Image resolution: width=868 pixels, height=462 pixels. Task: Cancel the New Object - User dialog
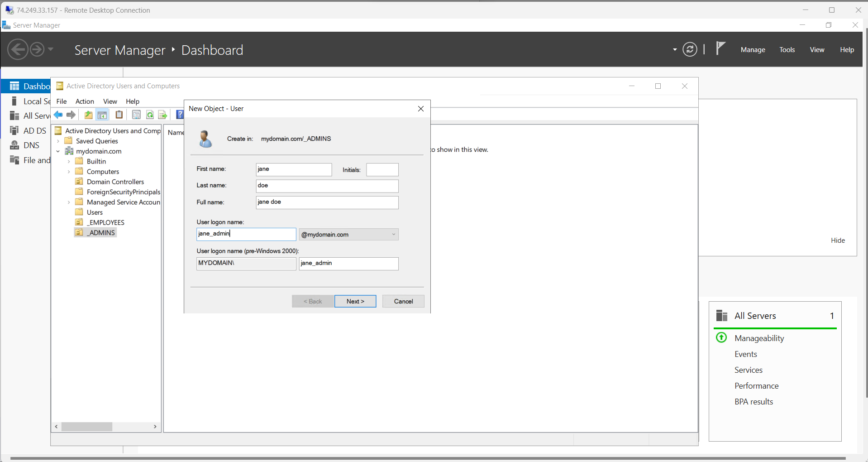pos(403,301)
